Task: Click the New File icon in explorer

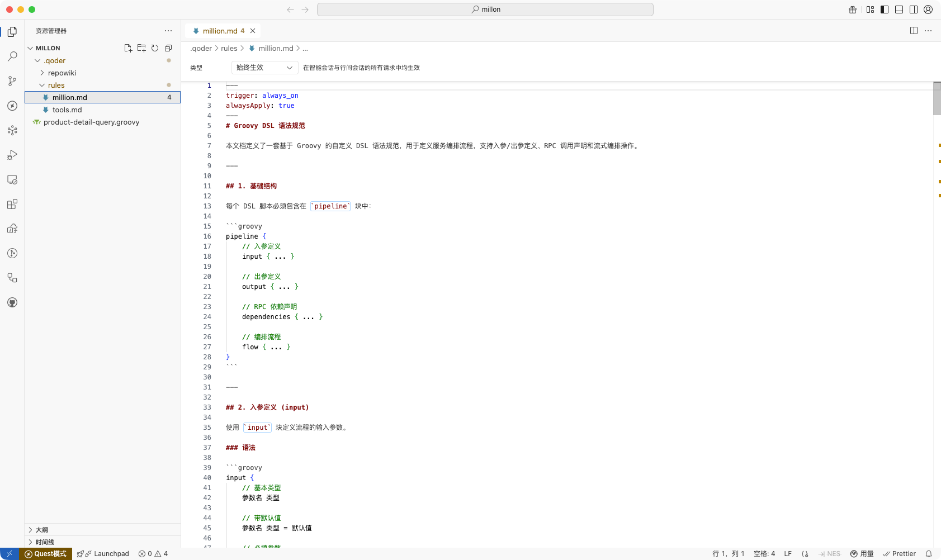Action: 128,48
